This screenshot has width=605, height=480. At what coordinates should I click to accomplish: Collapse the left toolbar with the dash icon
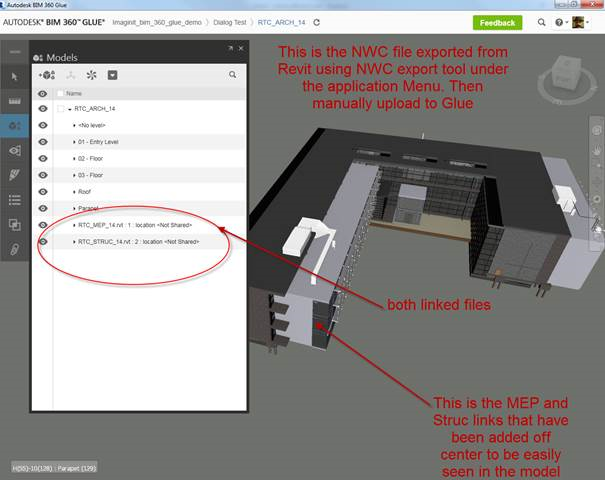point(15,52)
